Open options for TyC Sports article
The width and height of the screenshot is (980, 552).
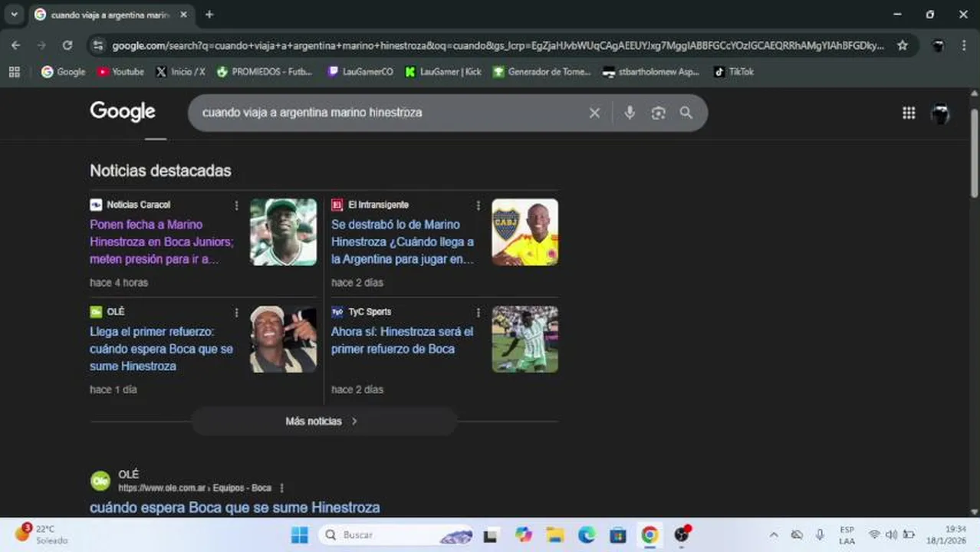click(478, 313)
